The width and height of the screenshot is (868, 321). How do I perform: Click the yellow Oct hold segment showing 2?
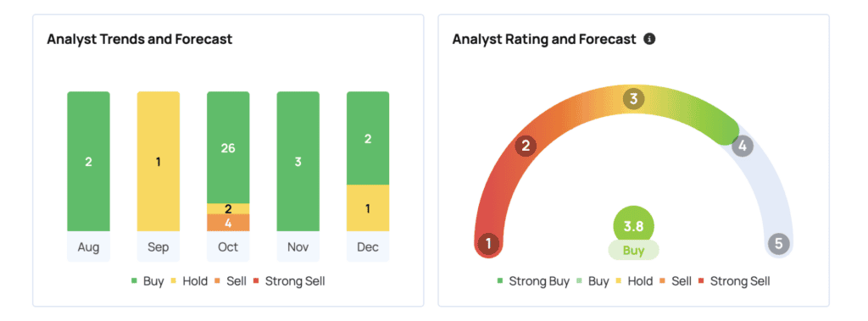pos(228,208)
